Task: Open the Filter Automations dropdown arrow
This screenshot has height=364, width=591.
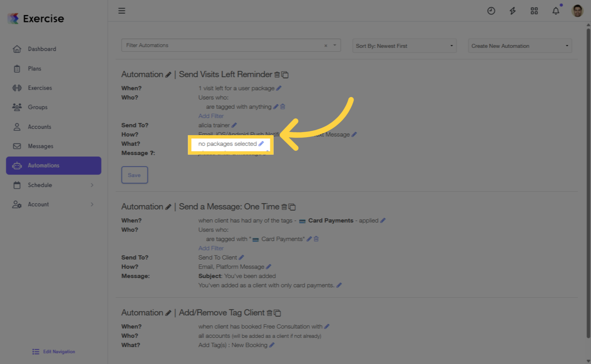Action: [335, 45]
